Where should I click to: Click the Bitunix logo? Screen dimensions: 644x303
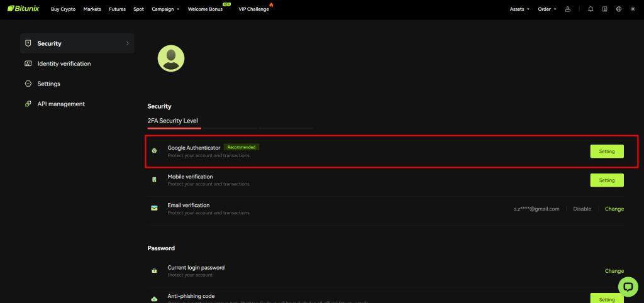pyautogui.click(x=25, y=9)
